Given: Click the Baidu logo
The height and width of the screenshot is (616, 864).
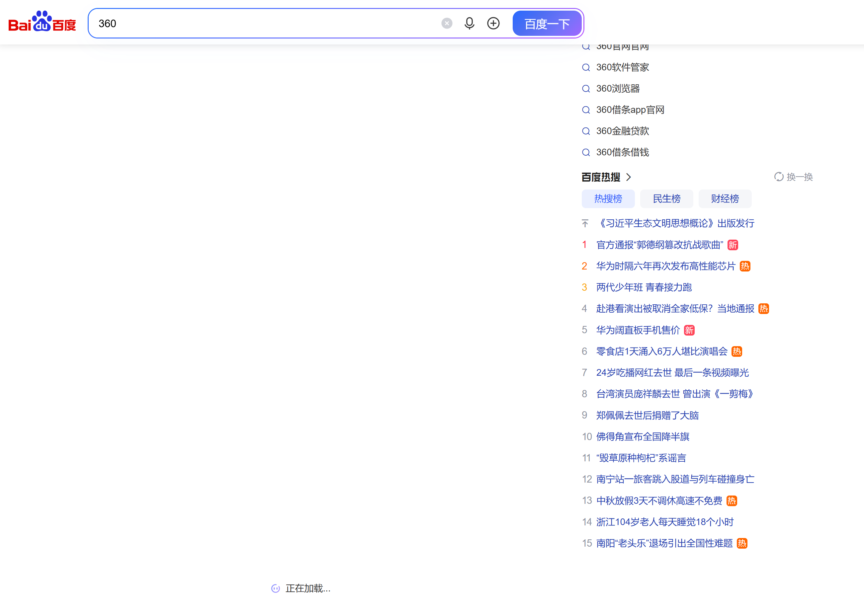Looking at the screenshot, I should coord(42,22).
